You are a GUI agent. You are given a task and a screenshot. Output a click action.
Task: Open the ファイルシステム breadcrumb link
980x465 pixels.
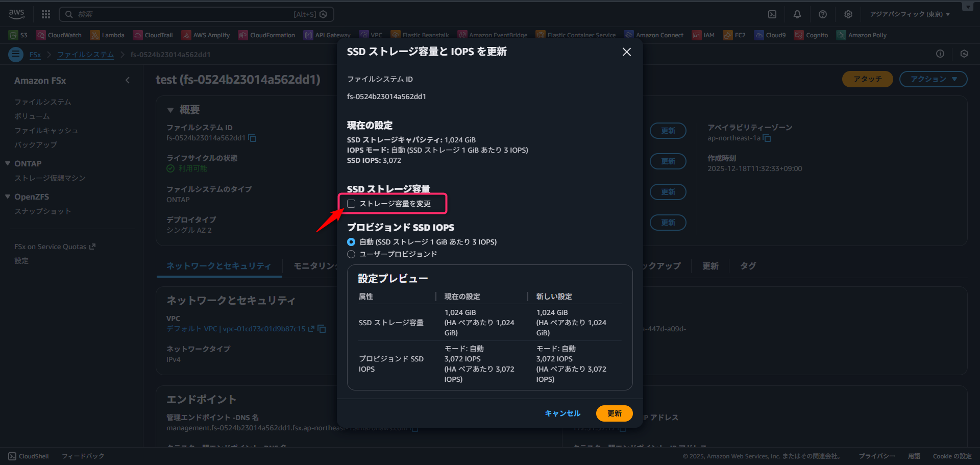point(86,55)
